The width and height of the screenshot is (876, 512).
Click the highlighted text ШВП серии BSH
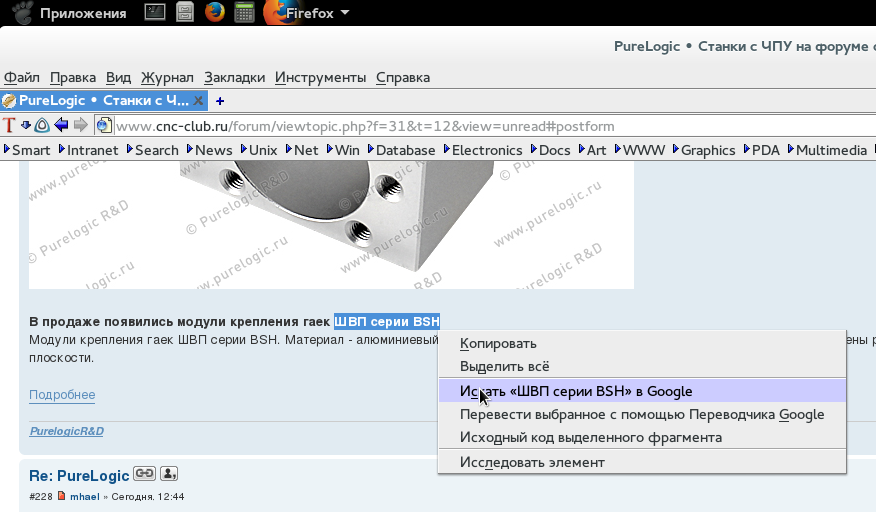pyautogui.click(x=387, y=321)
